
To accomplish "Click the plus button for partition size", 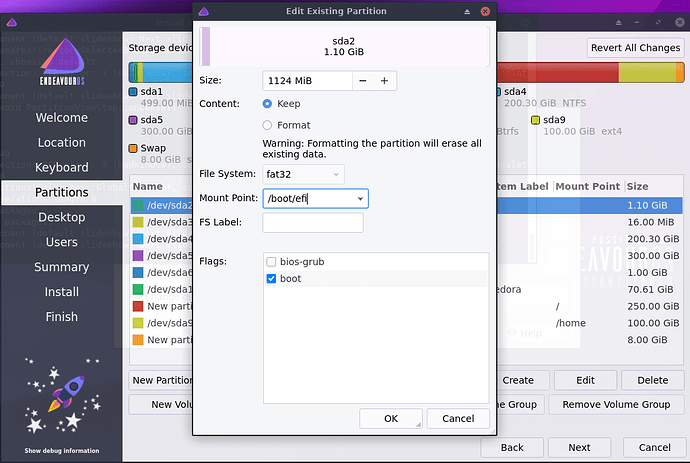I will pyautogui.click(x=384, y=81).
